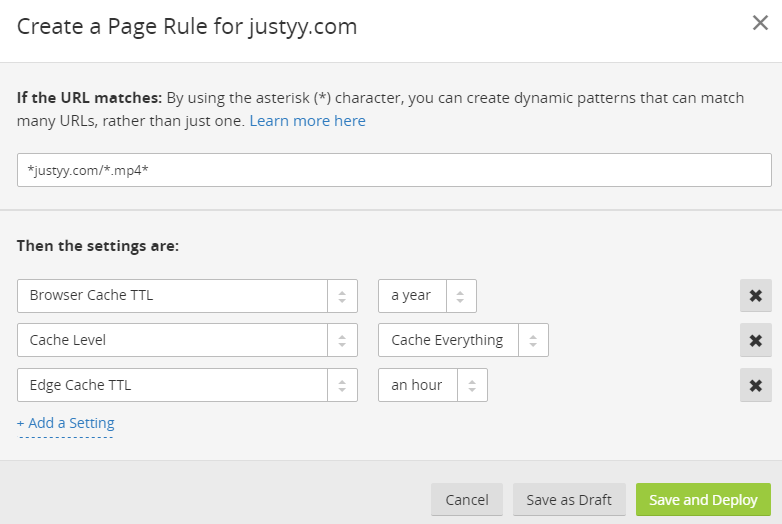Click Save as Draft button
Screen dimensions: 782x524
coord(569,499)
